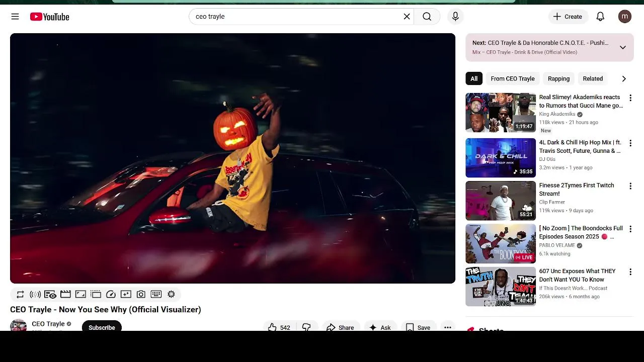Click the magnifier search button
This screenshot has width=644, height=362.
[427, 17]
